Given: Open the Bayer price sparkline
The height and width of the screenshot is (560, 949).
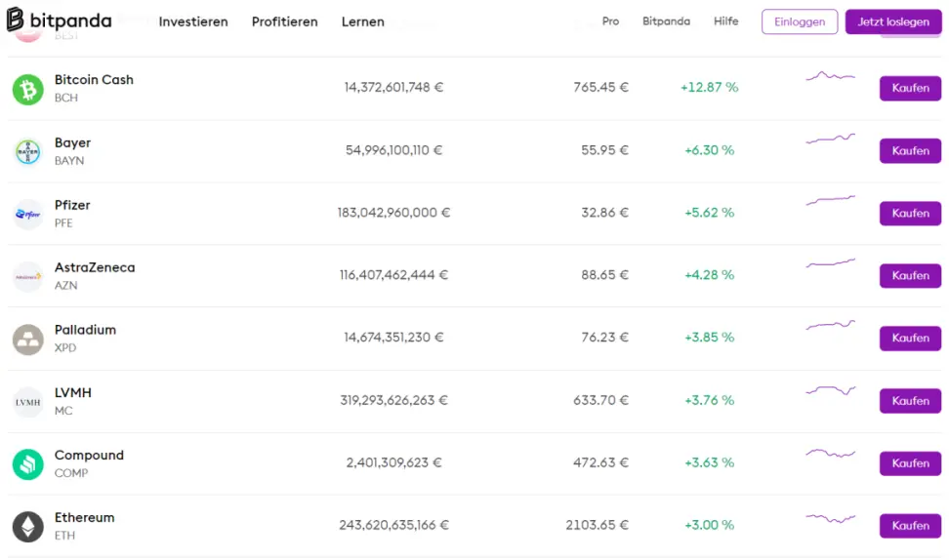Looking at the screenshot, I should coord(830,139).
